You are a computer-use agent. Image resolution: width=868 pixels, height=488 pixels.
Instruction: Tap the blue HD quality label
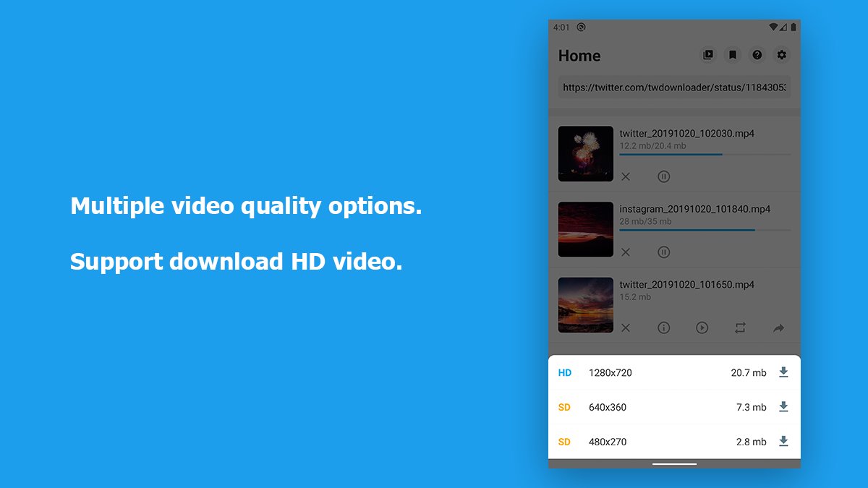[x=565, y=373]
